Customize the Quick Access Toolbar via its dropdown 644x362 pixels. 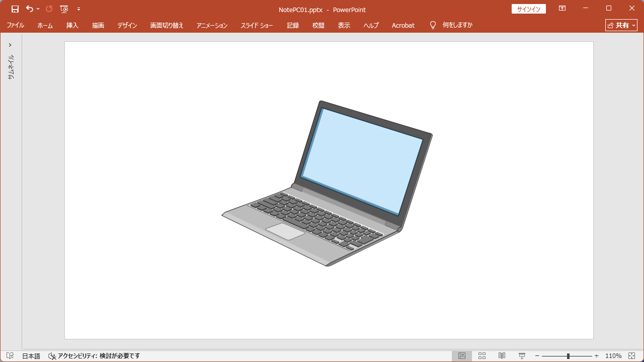click(x=79, y=9)
